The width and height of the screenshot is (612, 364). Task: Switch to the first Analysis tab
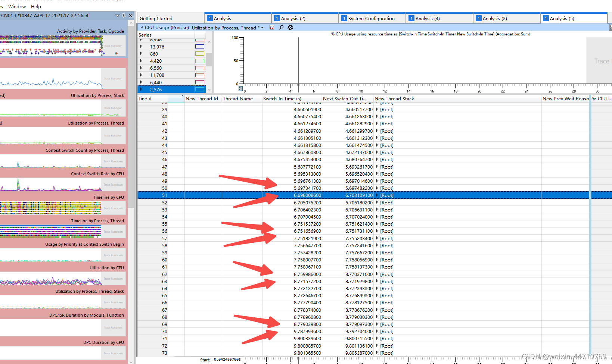point(238,18)
